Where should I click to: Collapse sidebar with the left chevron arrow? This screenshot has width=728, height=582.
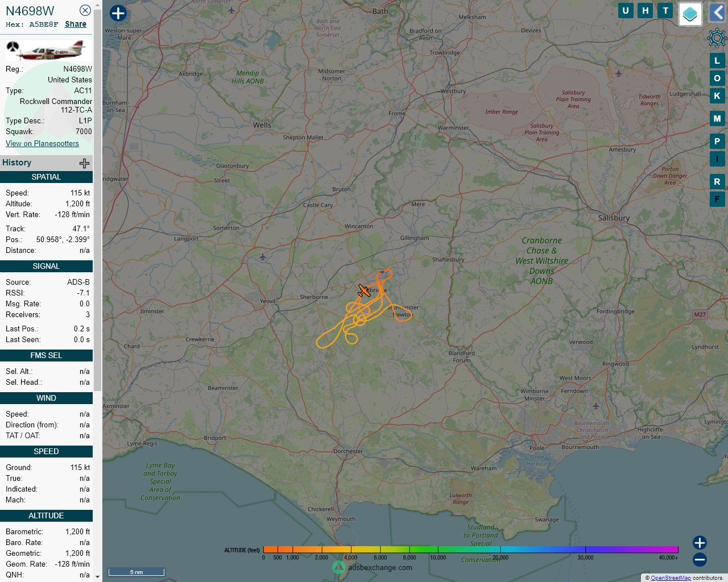click(718, 12)
